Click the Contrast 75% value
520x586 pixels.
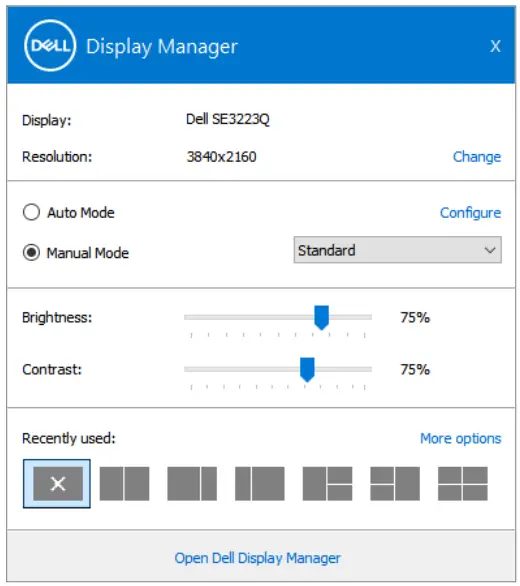(x=415, y=369)
